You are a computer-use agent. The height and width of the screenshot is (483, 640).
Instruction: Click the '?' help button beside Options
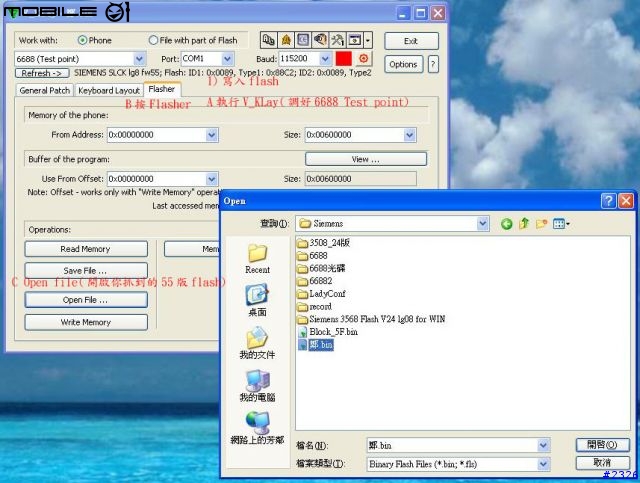pyautogui.click(x=433, y=64)
